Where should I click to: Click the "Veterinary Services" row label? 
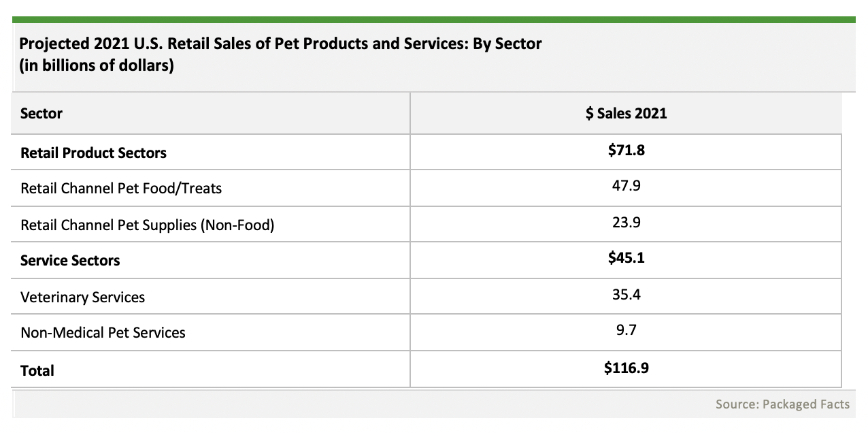[82, 298]
